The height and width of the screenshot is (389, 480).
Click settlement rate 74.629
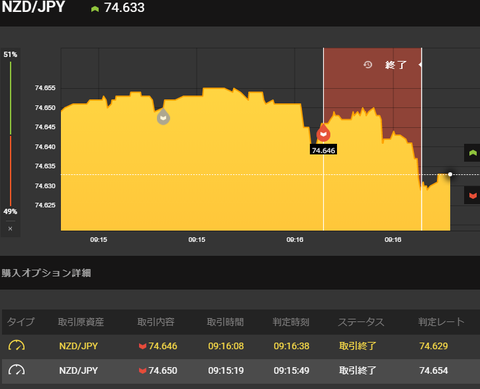pos(434,346)
